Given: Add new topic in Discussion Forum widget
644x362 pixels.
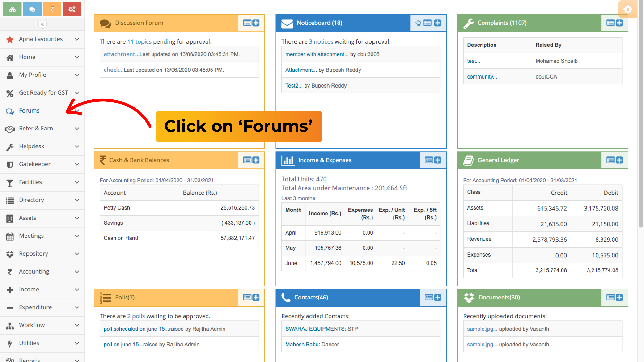Looking at the screenshot, I should click(256, 23).
